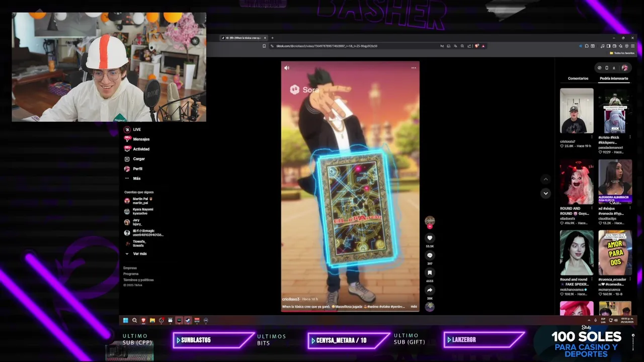
Task: Go to next video with down arrow
Action: [x=546, y=193]
